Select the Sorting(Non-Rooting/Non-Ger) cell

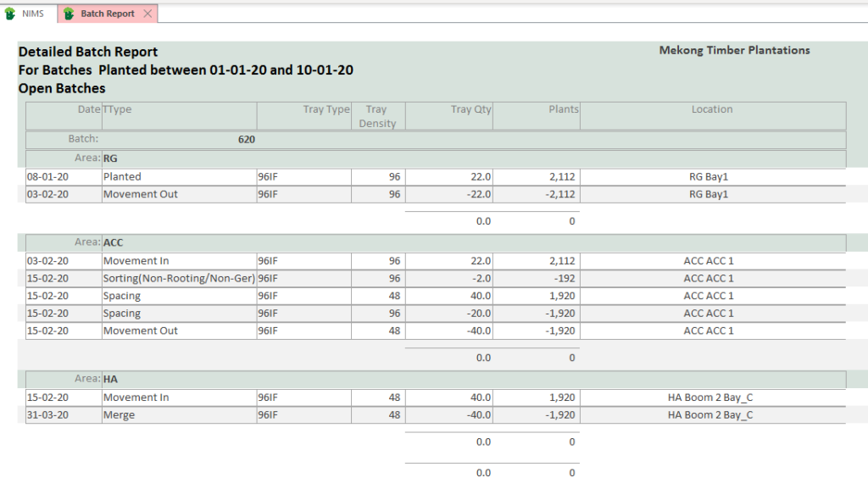click(x=178, y=279)
